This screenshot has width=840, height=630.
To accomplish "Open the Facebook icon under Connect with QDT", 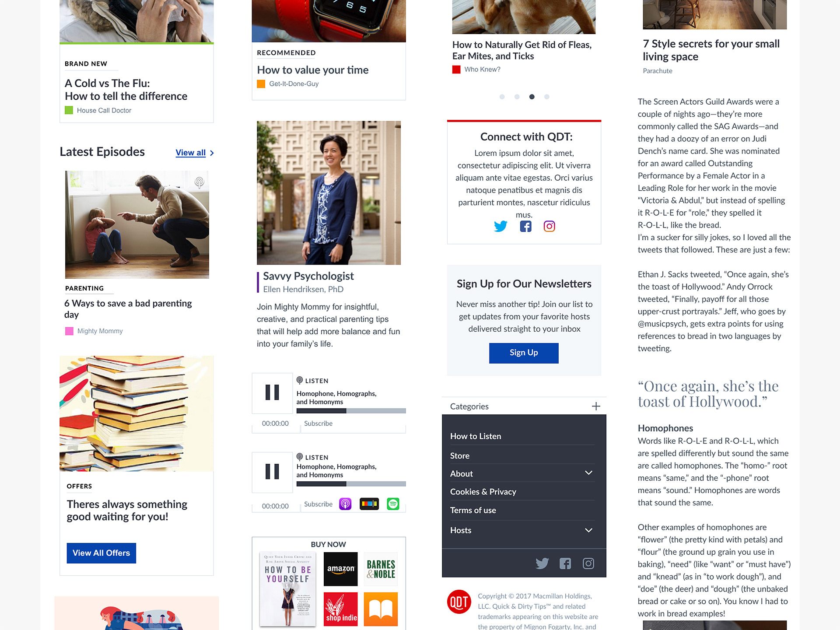I will click(x=525, y=226).
